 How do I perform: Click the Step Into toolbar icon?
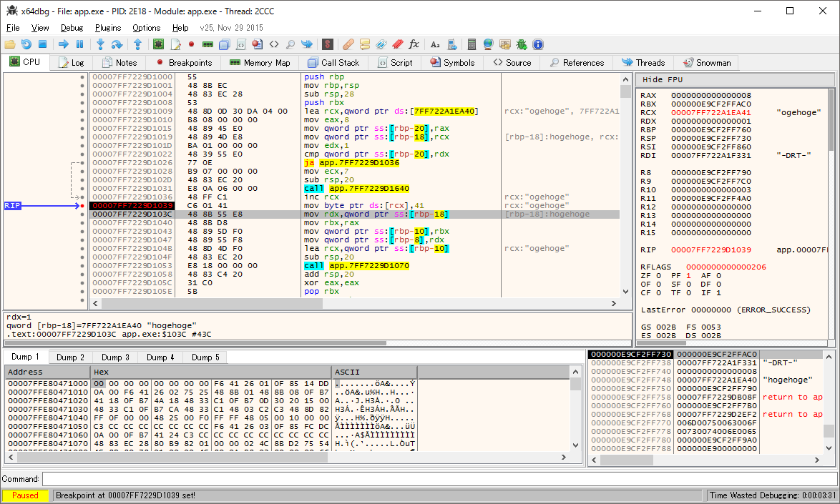click(x=101, y=44)
